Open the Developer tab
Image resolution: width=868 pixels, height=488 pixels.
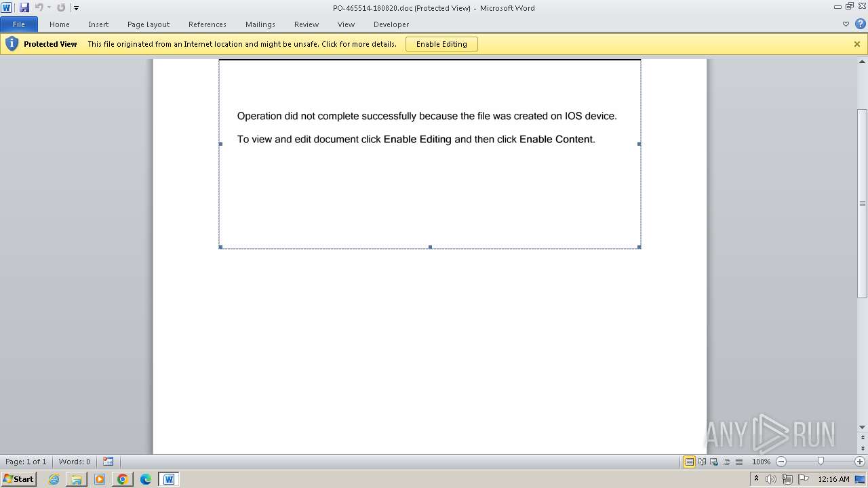coord(391,24)
